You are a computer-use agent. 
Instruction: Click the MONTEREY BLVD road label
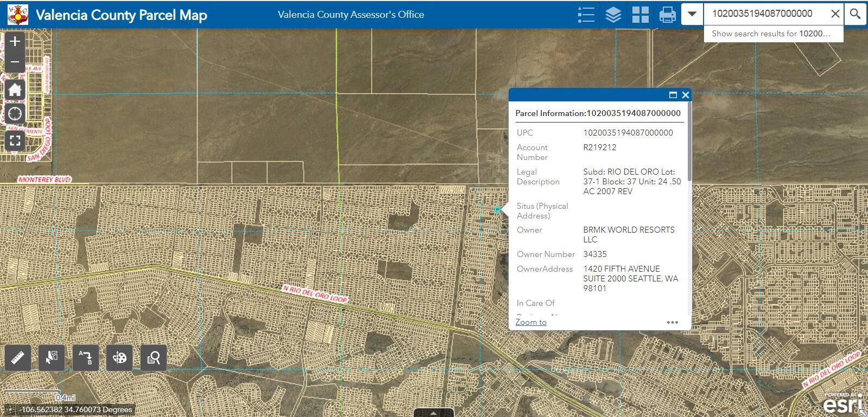[x=45, y=179]
